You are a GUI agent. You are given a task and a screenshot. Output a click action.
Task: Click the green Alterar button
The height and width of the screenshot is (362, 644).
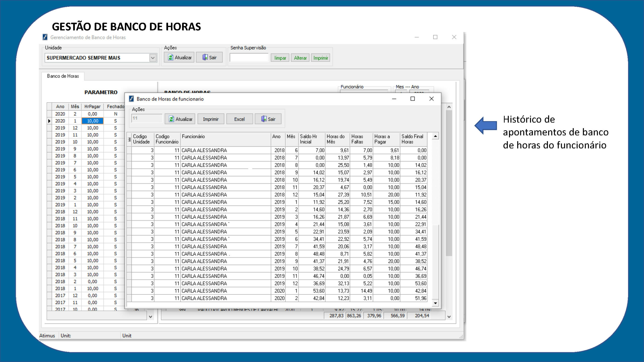click(300, 58)
